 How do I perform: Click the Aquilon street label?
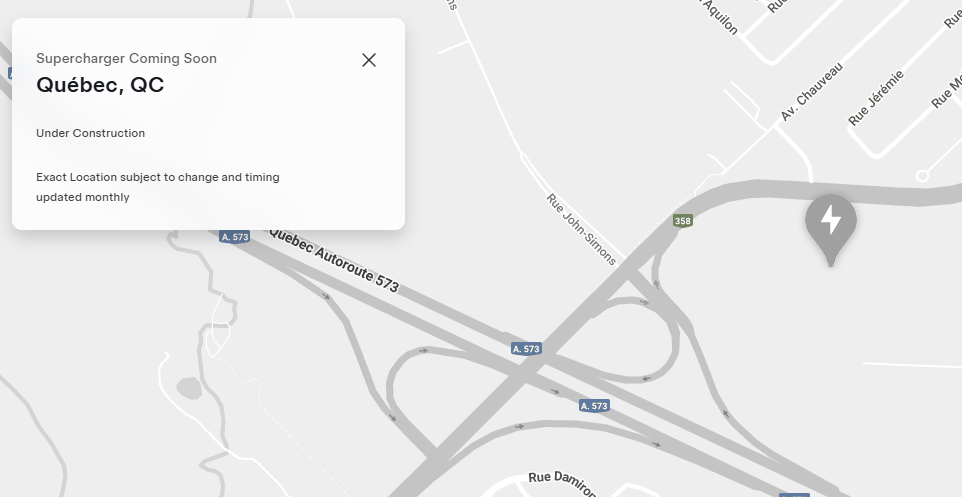point(719,17)
